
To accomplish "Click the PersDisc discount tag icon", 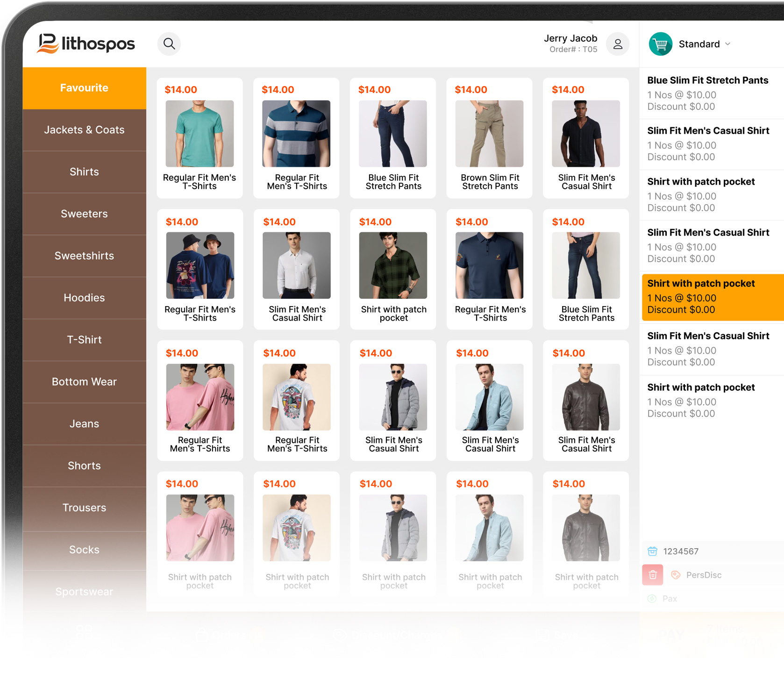I will [x=676, y=575].
